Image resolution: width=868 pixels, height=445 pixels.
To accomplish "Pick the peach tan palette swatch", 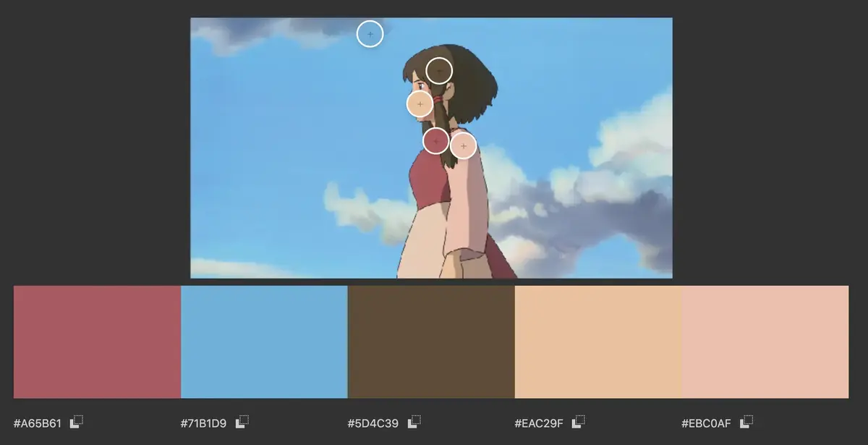I will pos(598,342).
